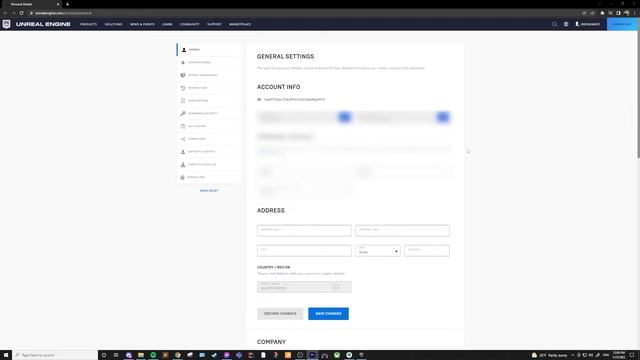Open Connections share icon in the sidebar

pyautogui.click(x=183, y=139)
